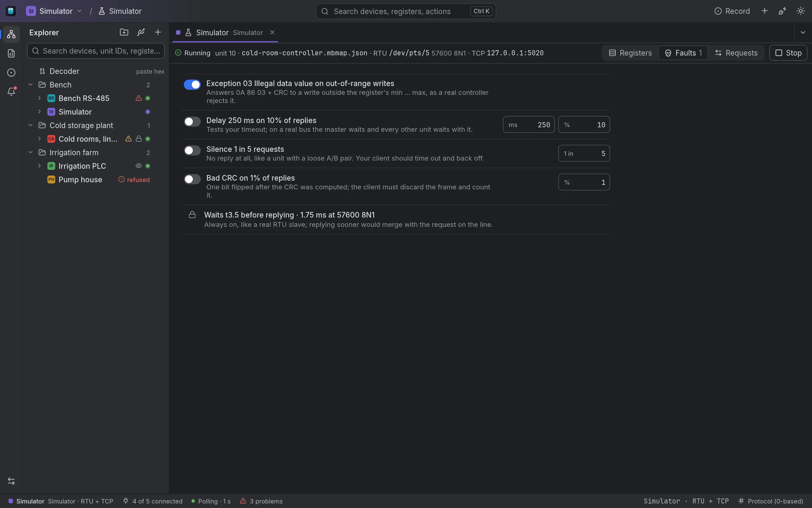The width and height of the screenshot is (812, 508).
Task: Enable Silence 1 in 5 requests toggle
Action: (x=192, y=150)
